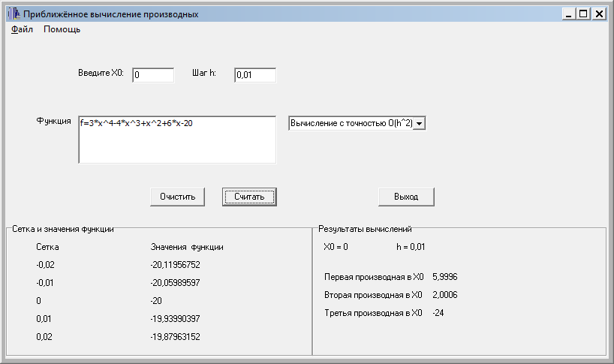The height and width of the screenshot is (364, 614).
Task: Close the window with X button
Action: click(599, 14)
